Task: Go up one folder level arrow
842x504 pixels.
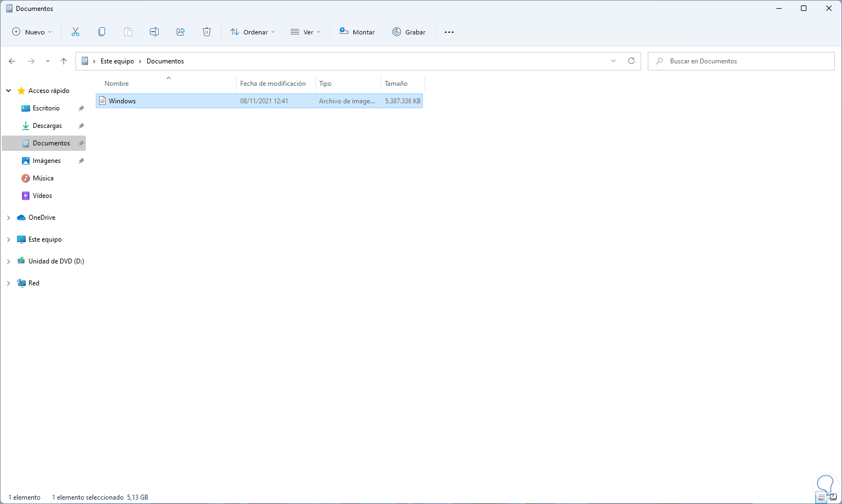Action: pos(63,61)
